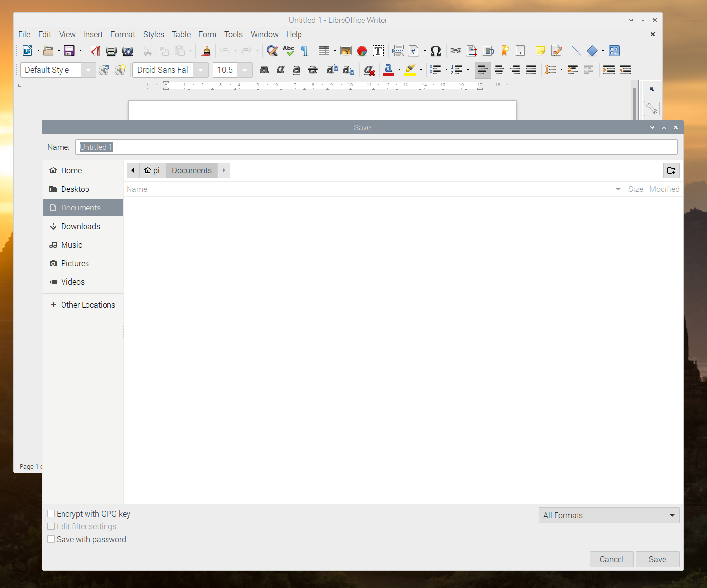
Task: Click the horizontal ruler indent marker
Action: pos(166,85)
